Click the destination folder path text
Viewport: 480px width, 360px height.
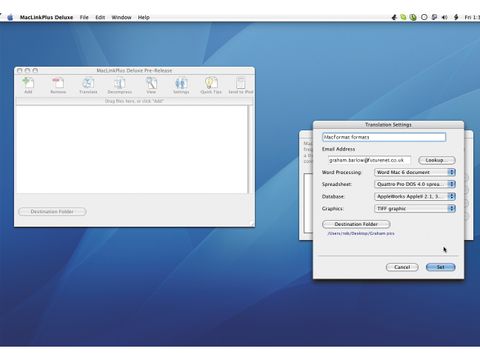coord(361,233)
